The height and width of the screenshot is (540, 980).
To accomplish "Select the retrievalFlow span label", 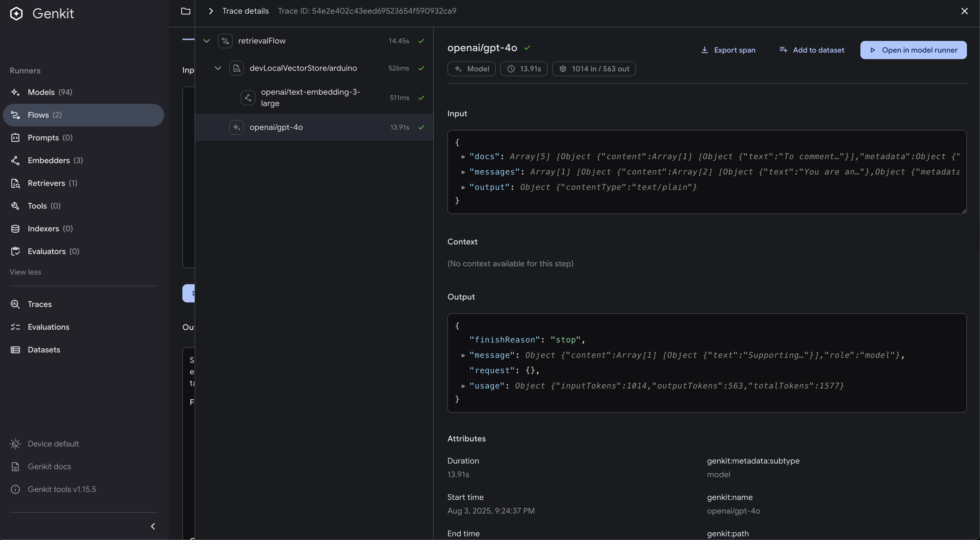I will (262, 41).
